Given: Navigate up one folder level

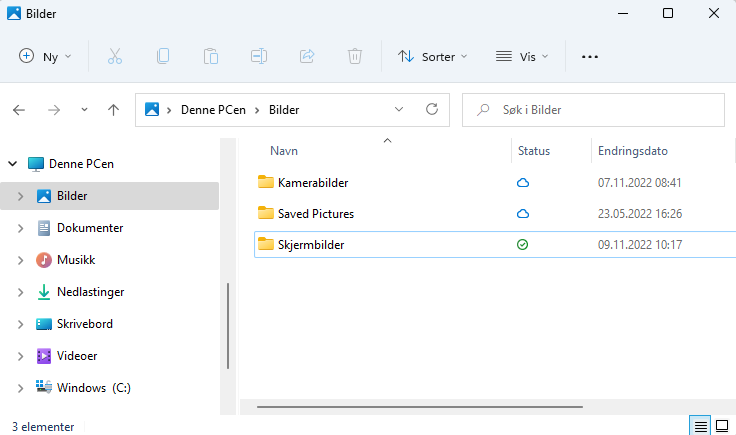Looking at the screenshot, I should [x=113, y=110].
